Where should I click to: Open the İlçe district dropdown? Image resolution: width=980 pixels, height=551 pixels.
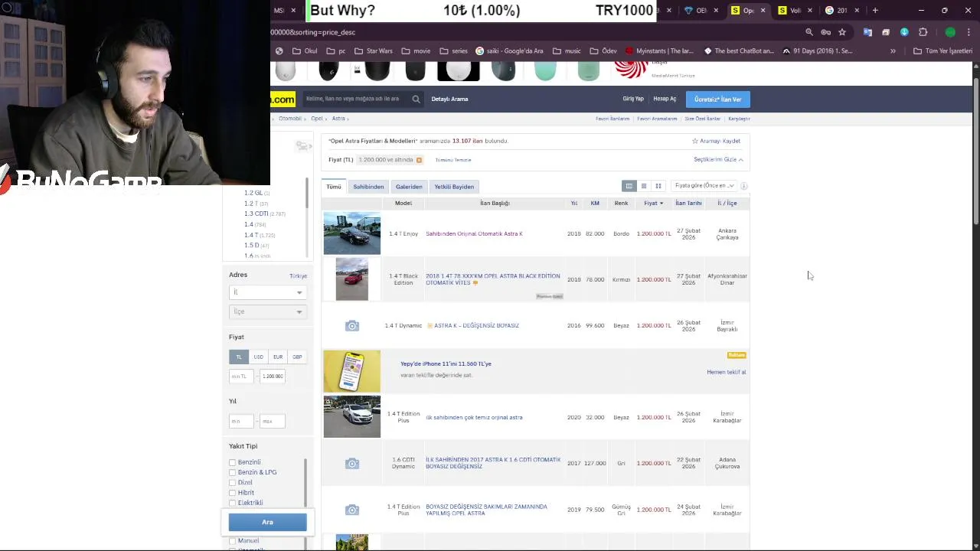click(267, 311)
